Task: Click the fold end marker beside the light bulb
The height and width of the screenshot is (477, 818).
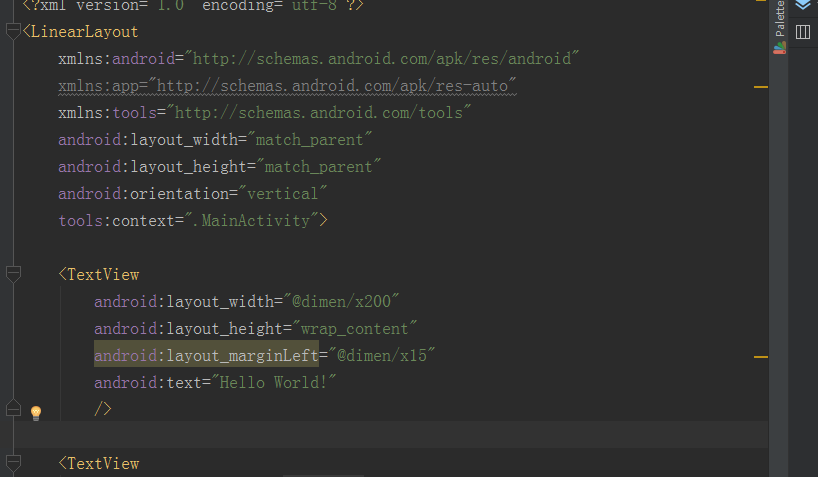Action: pos(13,408)
